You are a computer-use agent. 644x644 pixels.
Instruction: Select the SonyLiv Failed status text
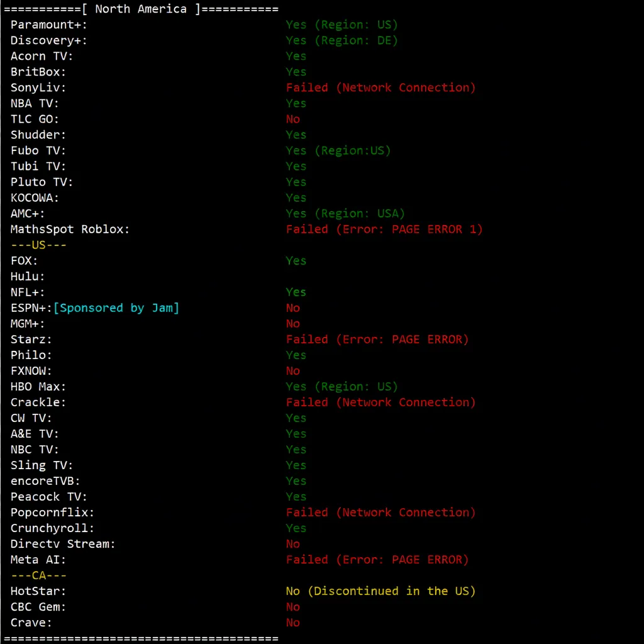[380, 87]
